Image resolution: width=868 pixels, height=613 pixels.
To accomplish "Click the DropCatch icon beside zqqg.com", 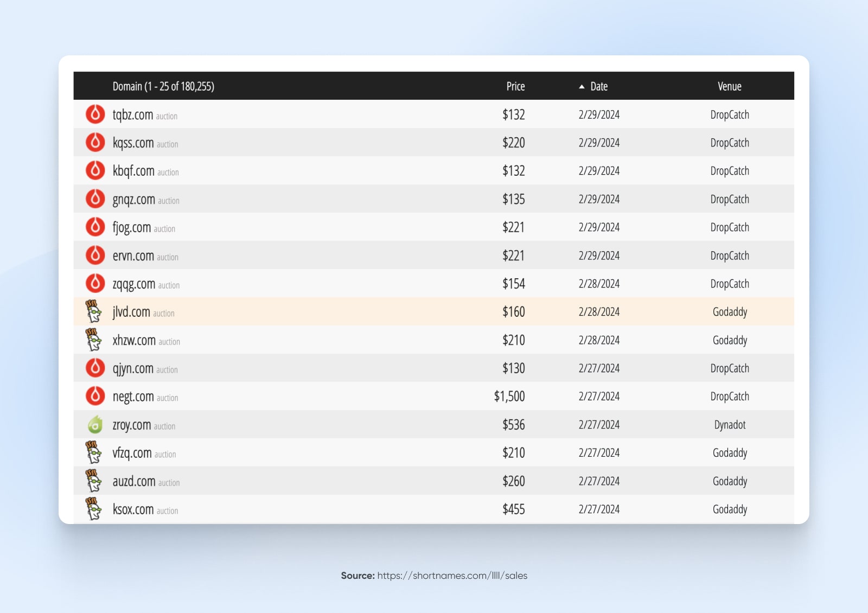I will (95, 284).
